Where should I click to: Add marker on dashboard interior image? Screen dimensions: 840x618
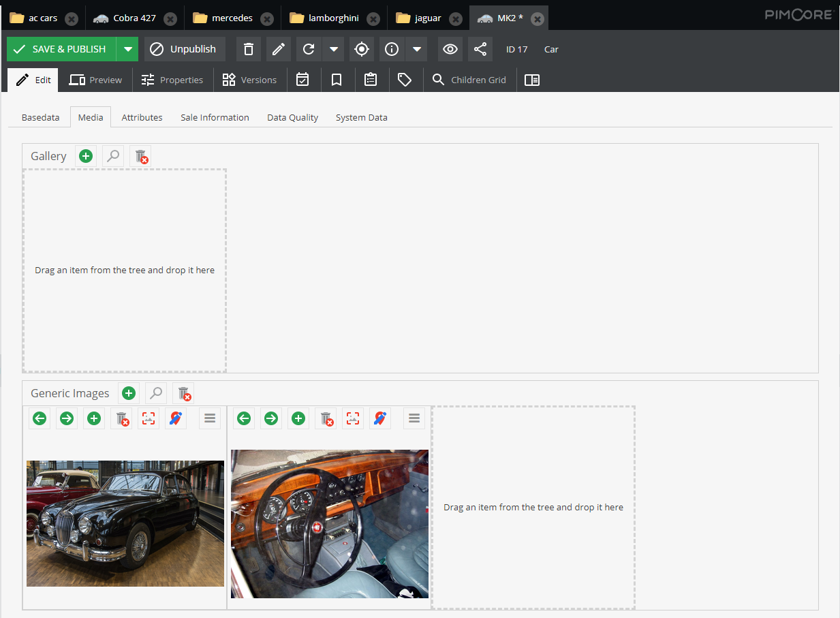tap(380, 418)
